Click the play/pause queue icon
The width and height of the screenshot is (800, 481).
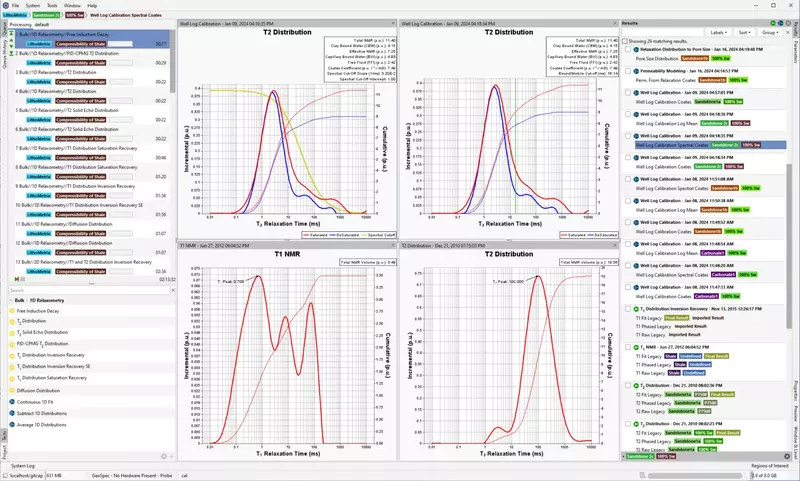tap(18, 279)
